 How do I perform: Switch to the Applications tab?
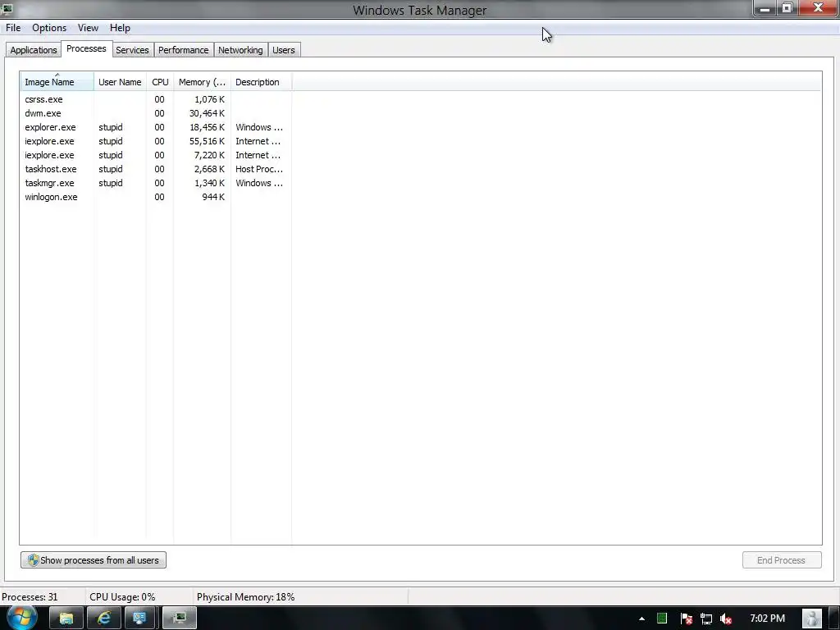33,50
